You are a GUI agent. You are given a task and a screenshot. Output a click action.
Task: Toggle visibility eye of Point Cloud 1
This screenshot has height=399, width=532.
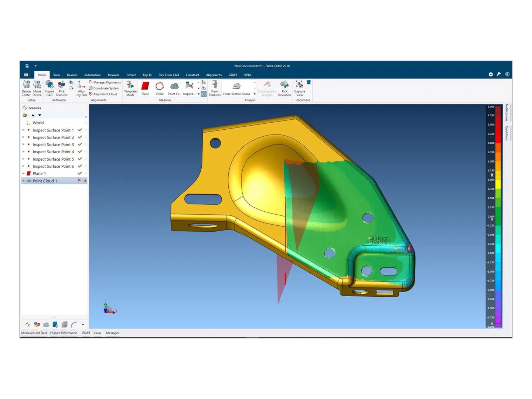tap(85, 181)
